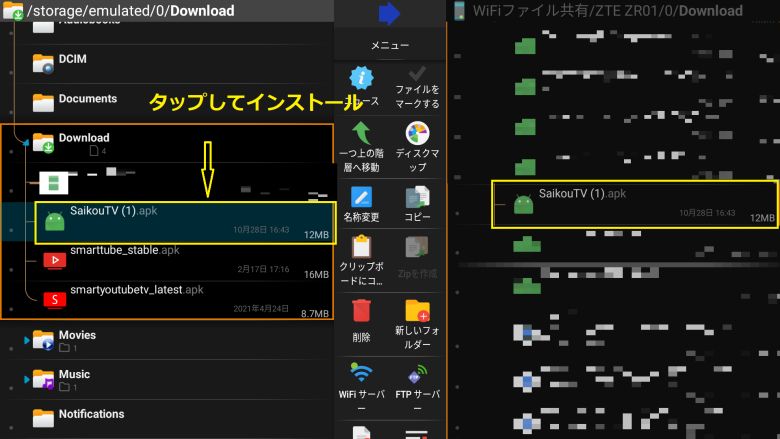Go up one level with 一つ上の階層へ移動
This screenshot has height=439, width=780.
pyautogui.click(x=361, y=147)
